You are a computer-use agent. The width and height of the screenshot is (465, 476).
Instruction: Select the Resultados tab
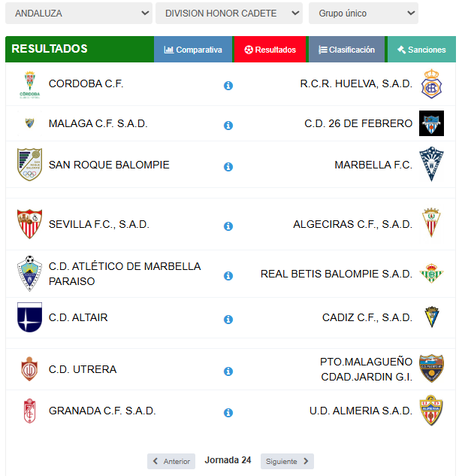click(270, 50)
